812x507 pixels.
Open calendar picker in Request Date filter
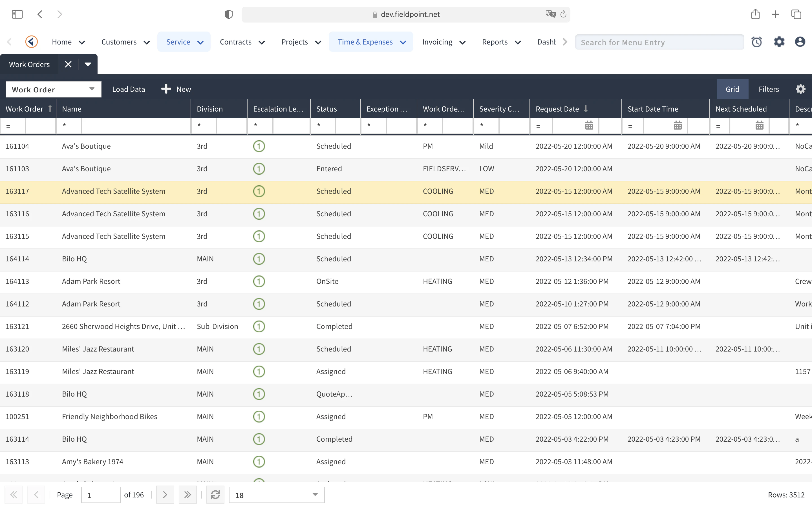point(589,126)
